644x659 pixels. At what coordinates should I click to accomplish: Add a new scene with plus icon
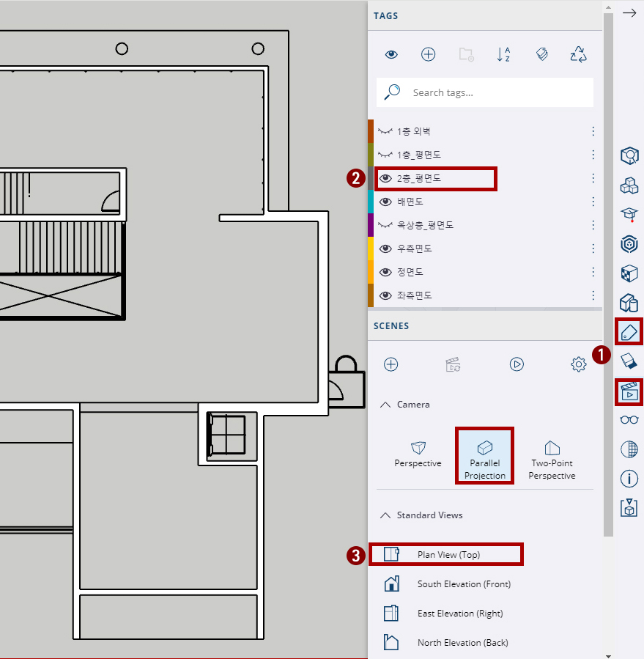tap(391, 364)
